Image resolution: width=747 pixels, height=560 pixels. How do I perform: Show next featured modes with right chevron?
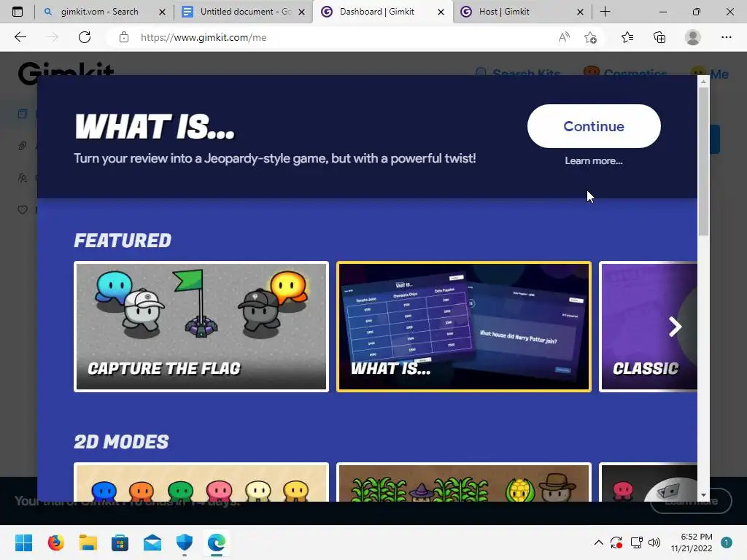[675, 327]
